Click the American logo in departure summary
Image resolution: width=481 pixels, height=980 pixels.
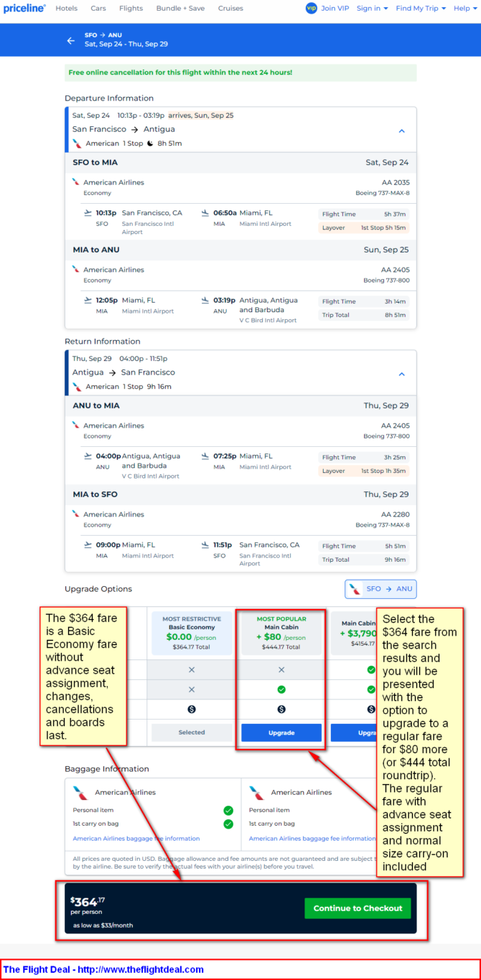point(78,143)
